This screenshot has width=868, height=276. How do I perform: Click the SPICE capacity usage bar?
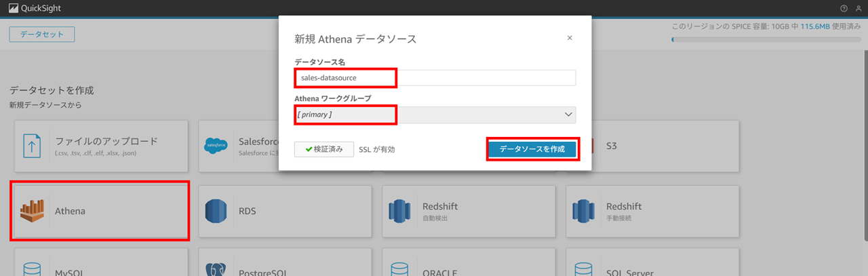pyautogui.click(x=765, y=39)
